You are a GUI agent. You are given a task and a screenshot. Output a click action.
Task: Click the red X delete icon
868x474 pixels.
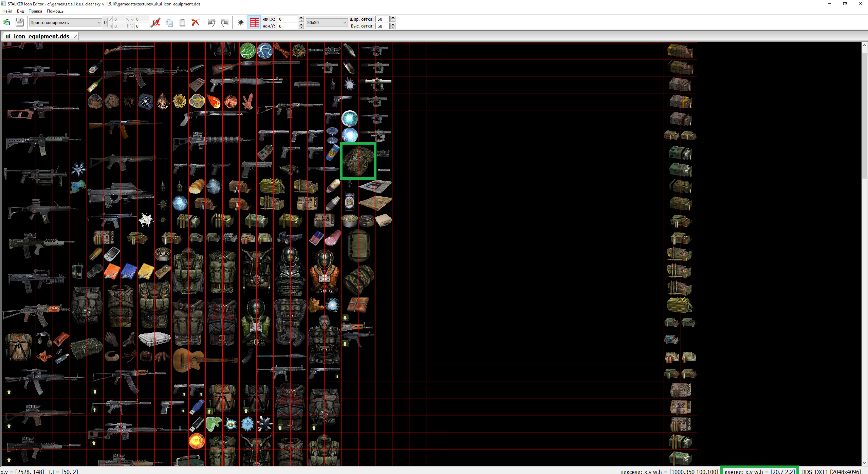click(195, 22)
